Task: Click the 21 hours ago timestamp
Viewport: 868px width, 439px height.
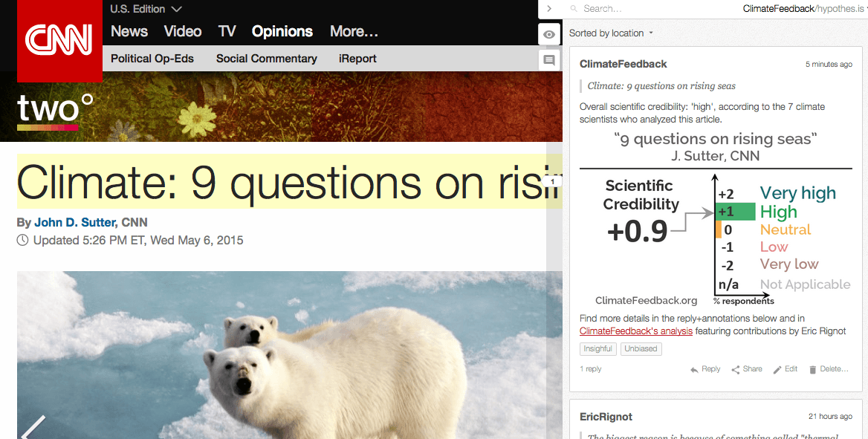Action: [x=830, y=417]
